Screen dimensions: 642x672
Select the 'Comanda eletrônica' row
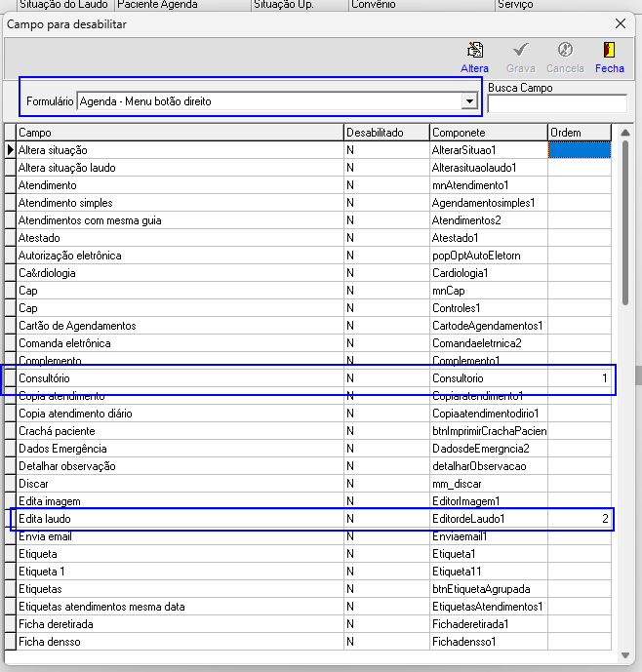[307, 343]
